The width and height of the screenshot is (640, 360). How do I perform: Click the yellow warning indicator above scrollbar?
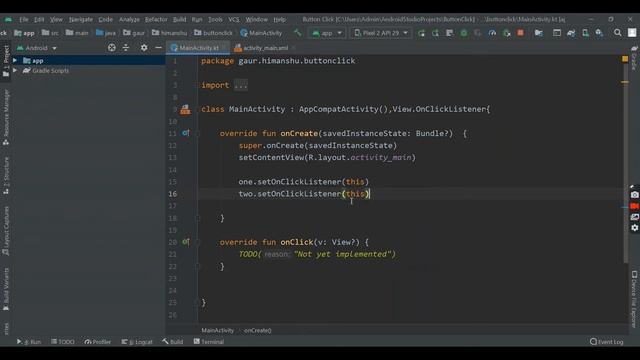click(625, 59)
